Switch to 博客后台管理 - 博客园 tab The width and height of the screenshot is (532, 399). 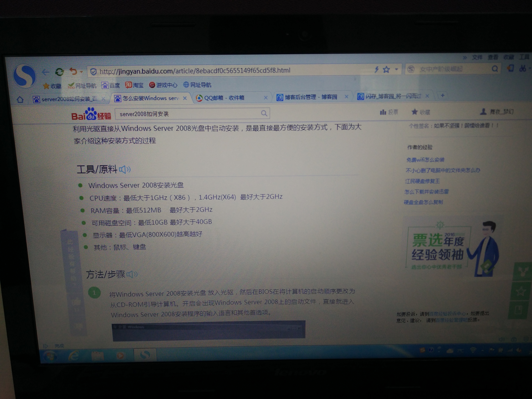coord(311,97)
